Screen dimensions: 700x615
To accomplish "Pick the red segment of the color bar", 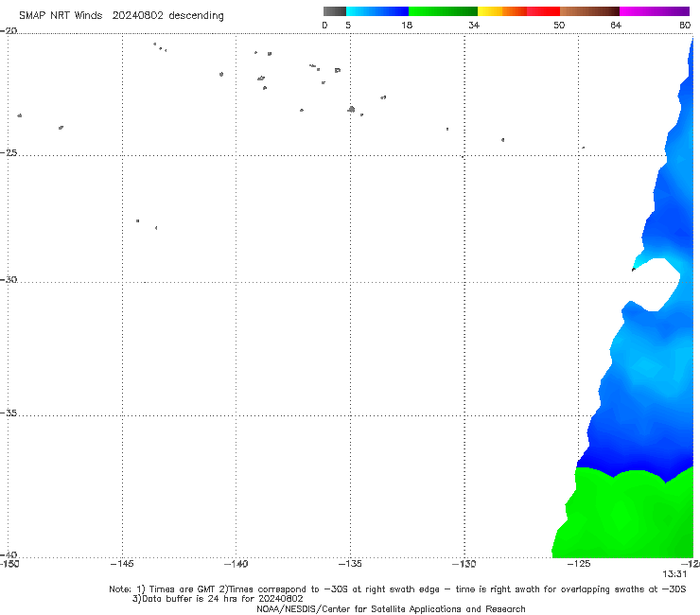I will click(x=543, y=11).
